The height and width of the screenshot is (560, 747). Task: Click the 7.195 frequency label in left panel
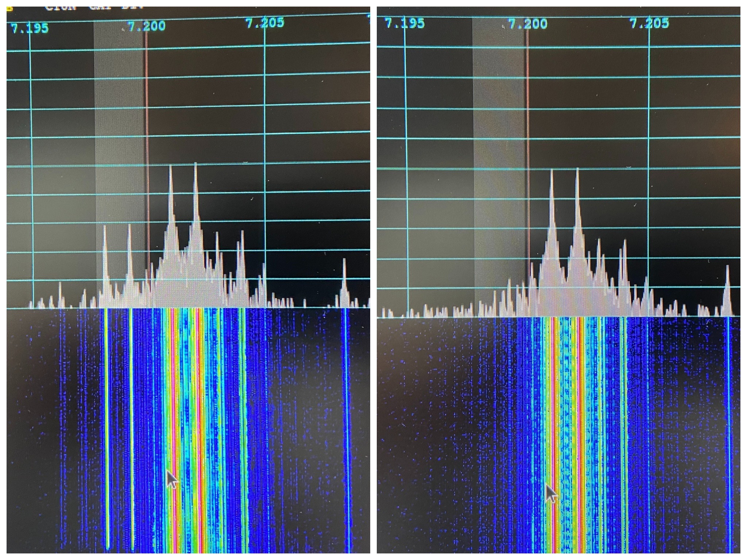click(30, 28)
